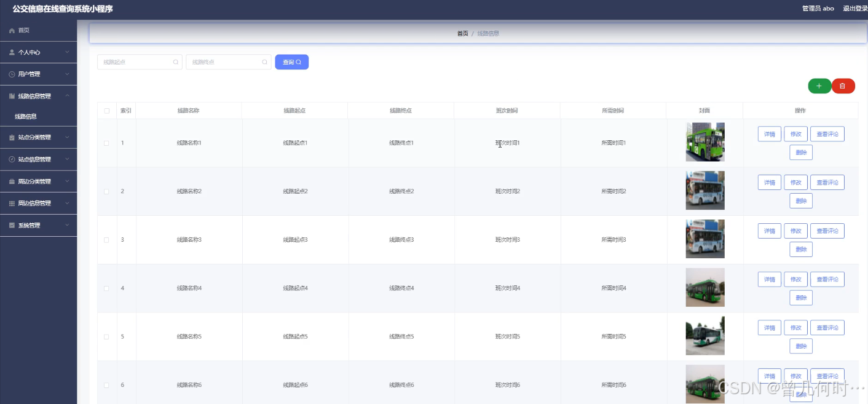
Task: Expand the 周边信息管理 menu chevron
Action: click(67, 203)
